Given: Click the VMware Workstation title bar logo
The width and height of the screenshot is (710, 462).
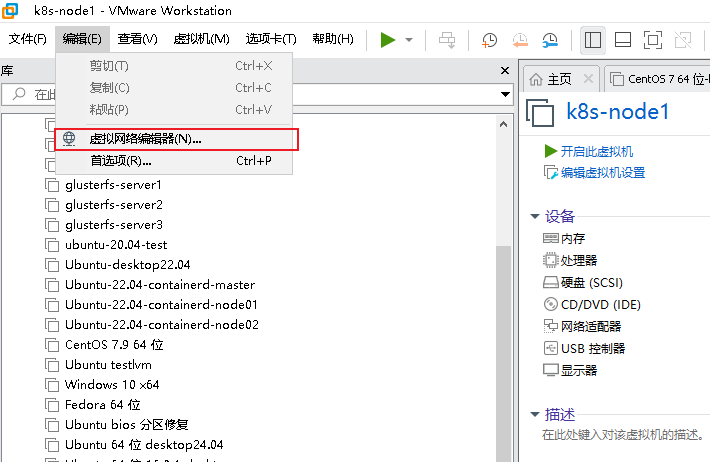Looking at the screenshot, I should (10, 10).
